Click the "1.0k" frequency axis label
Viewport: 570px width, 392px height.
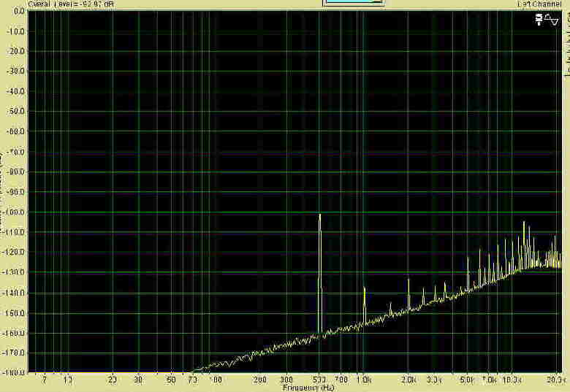coord(364,380)
